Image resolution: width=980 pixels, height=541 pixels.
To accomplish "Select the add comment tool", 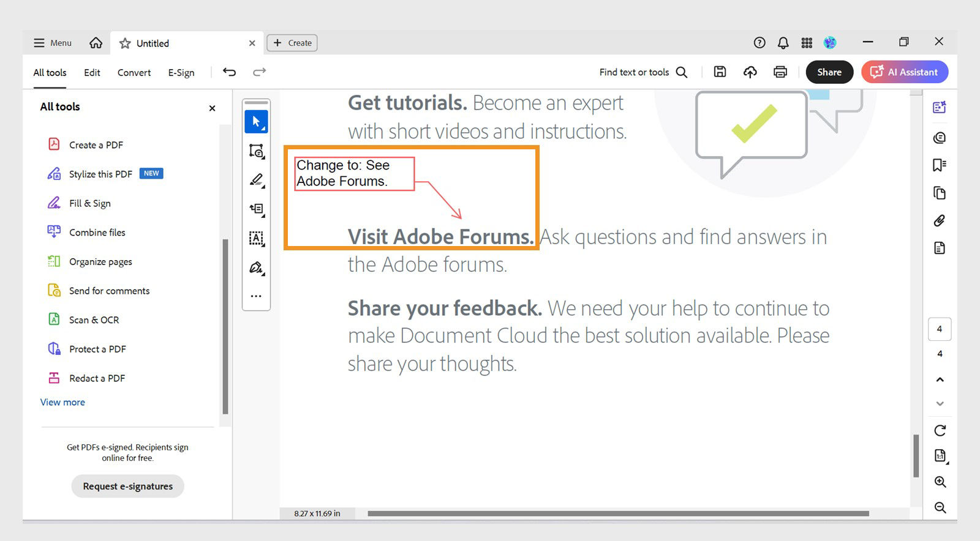I will [256, 151].
